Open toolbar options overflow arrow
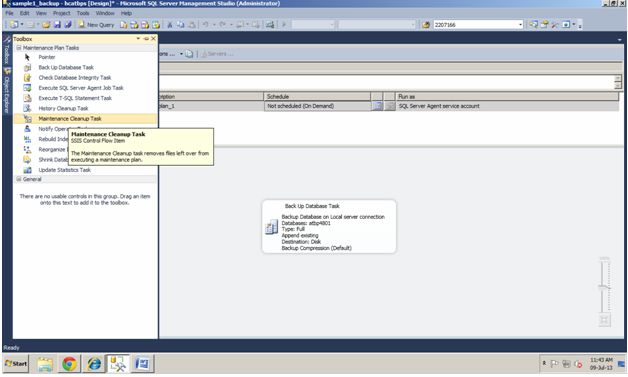The image size is (628, 377). pyautogui.click(x=580, y=25)
